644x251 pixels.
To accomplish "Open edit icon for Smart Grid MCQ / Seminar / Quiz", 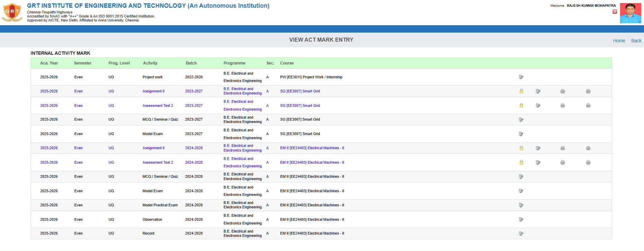I will [521, 120].
